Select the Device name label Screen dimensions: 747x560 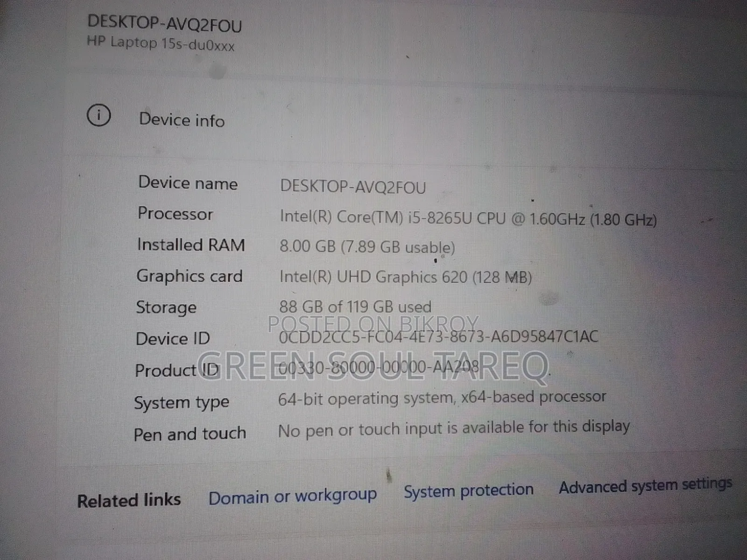(188, 182)
